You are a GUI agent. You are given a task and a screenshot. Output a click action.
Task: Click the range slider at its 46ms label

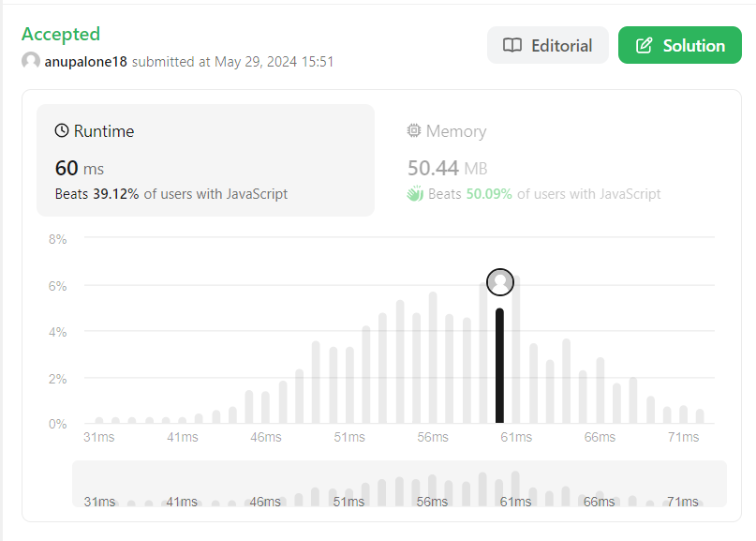point(265,502)
